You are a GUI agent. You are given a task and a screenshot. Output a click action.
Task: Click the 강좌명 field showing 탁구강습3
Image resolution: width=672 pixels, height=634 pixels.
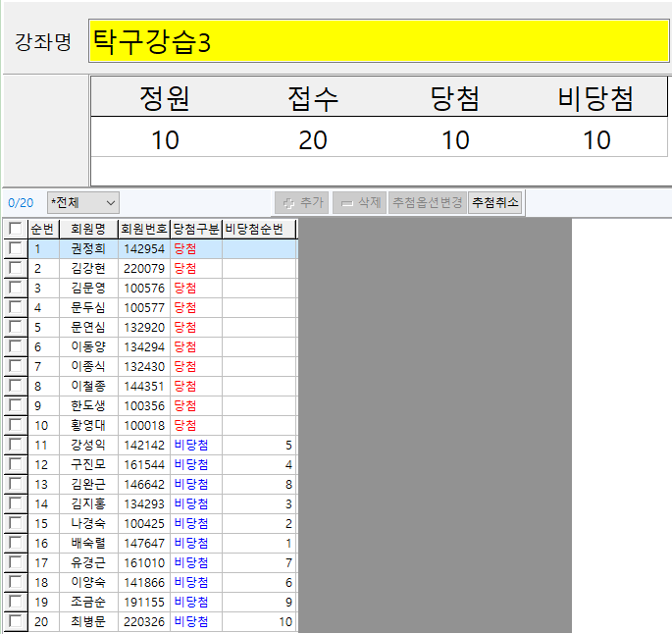click(x=380, y=41)
